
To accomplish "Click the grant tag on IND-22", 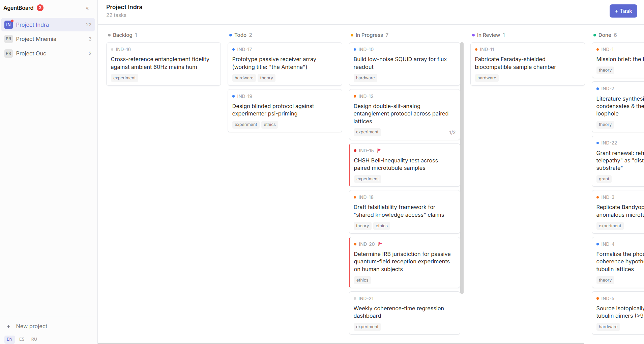I will (604, 179).
